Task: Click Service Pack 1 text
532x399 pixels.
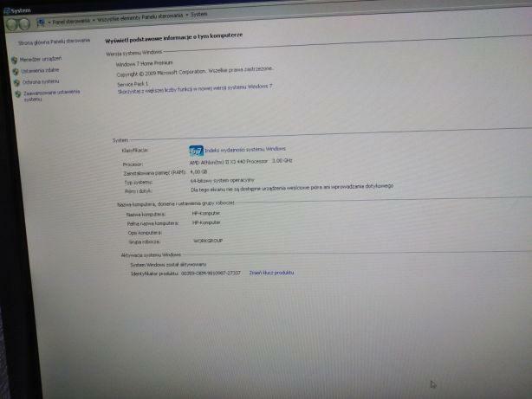Action: 133,84
